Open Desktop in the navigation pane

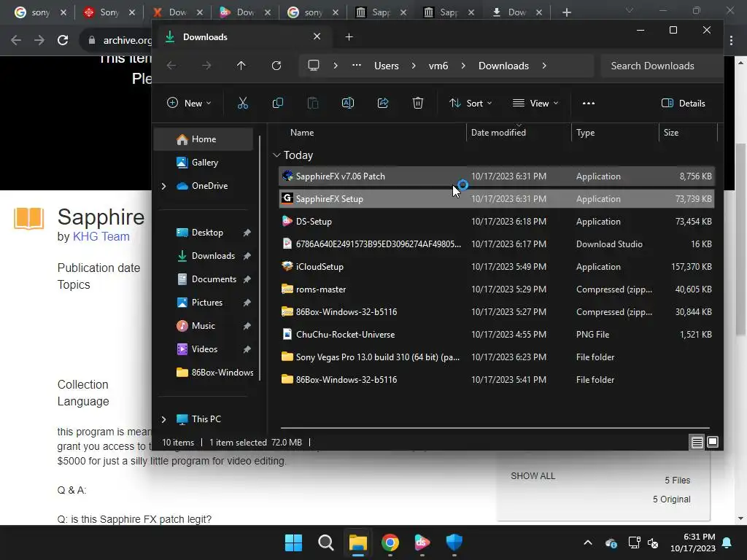point(207,233)
